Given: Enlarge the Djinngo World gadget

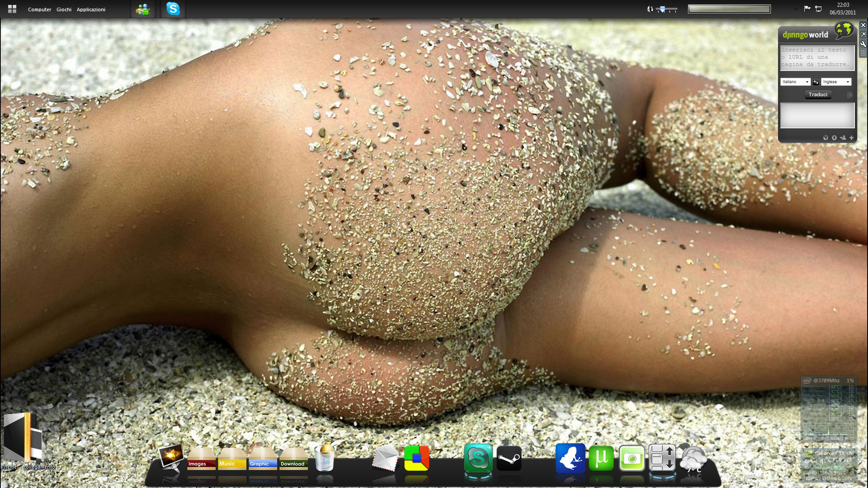Looking at the screenshot, I should pyautogui.click(x=863, y=35).
